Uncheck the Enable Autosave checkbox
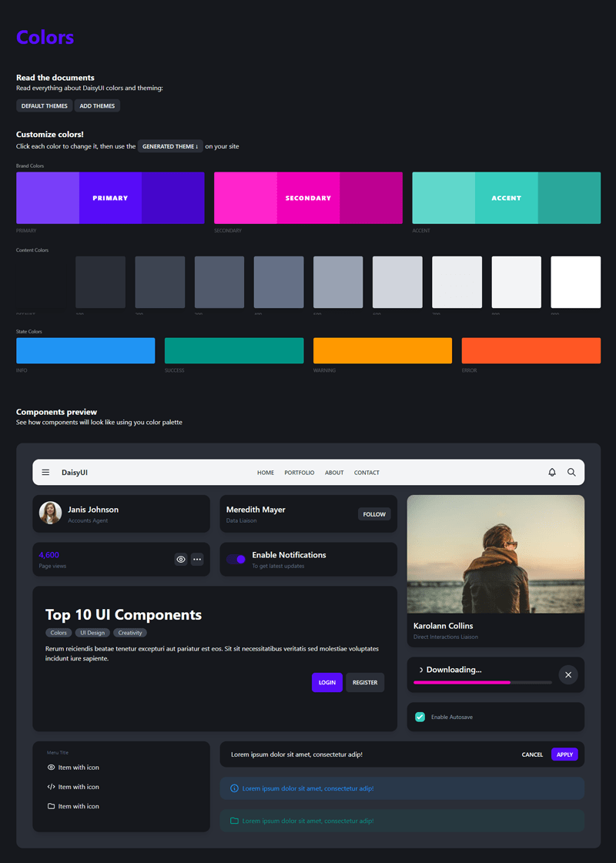 (x=420, y=716)
